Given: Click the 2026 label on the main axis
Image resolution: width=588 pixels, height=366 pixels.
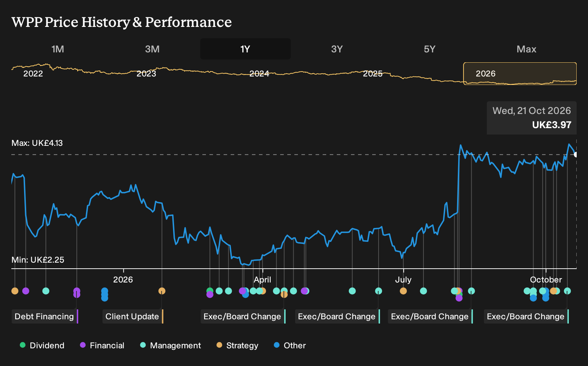Looking at the screenshot, I should click(123, 280).
